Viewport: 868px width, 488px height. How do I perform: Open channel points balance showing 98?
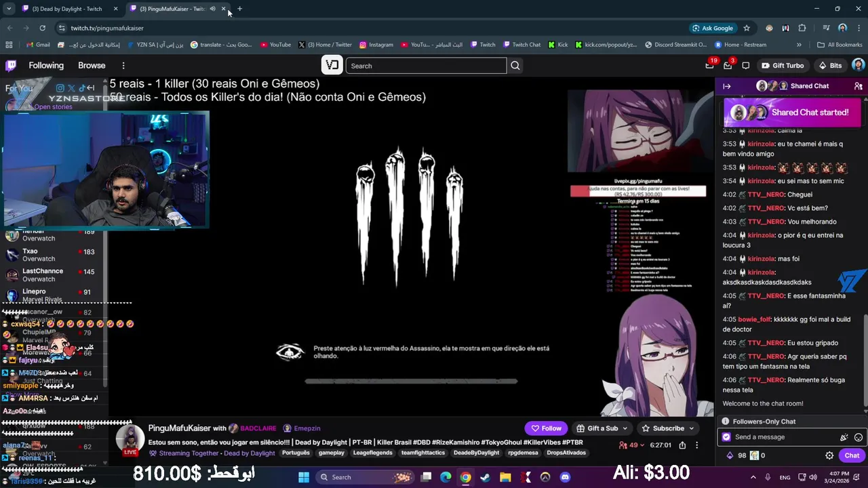click(x=736, y=455)
